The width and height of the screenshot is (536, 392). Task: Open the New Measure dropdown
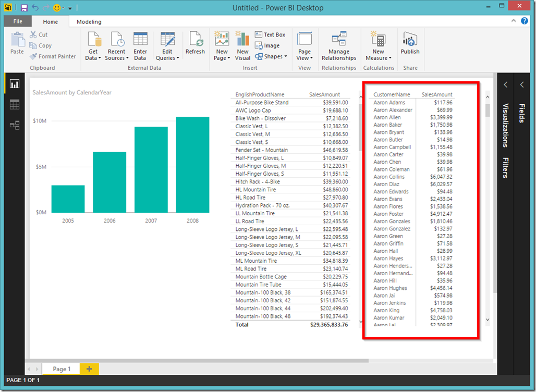click(x=379, y=46)
